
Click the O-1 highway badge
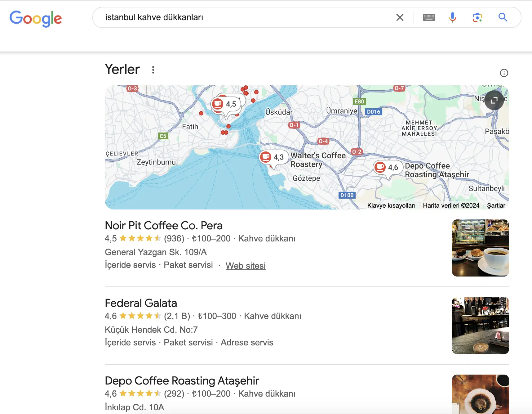[x=294, y=125]
